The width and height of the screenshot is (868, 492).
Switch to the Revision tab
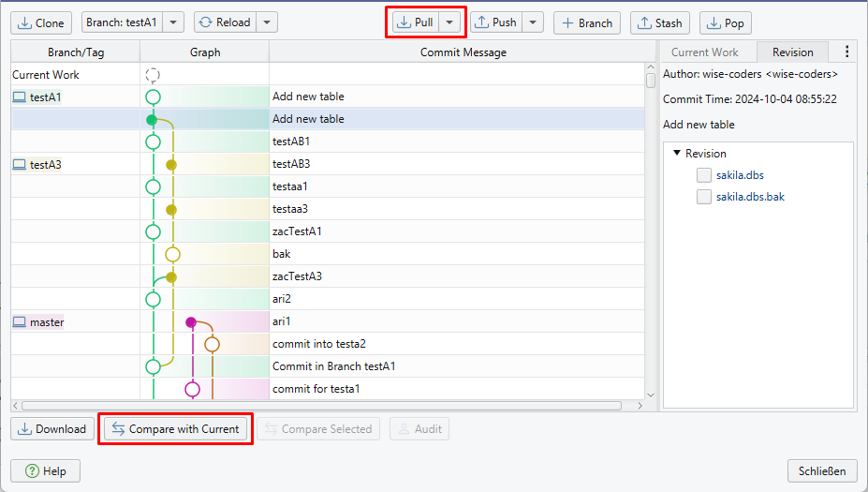[x=793, y=52]
